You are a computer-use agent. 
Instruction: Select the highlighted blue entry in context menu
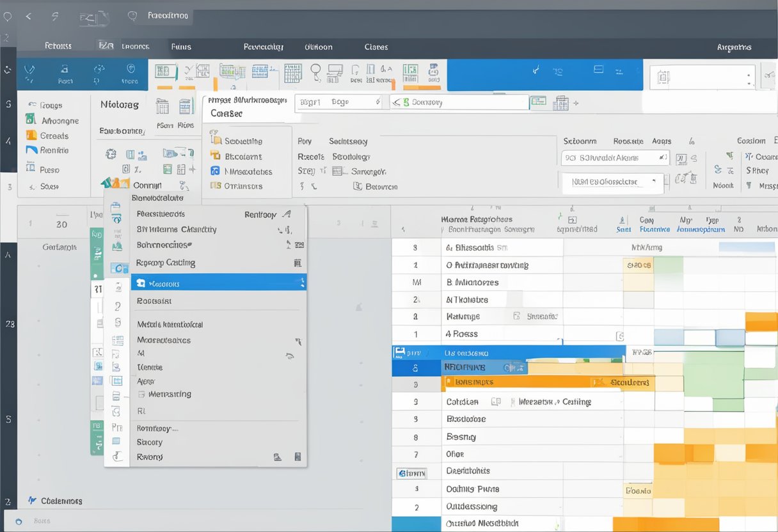218,283
